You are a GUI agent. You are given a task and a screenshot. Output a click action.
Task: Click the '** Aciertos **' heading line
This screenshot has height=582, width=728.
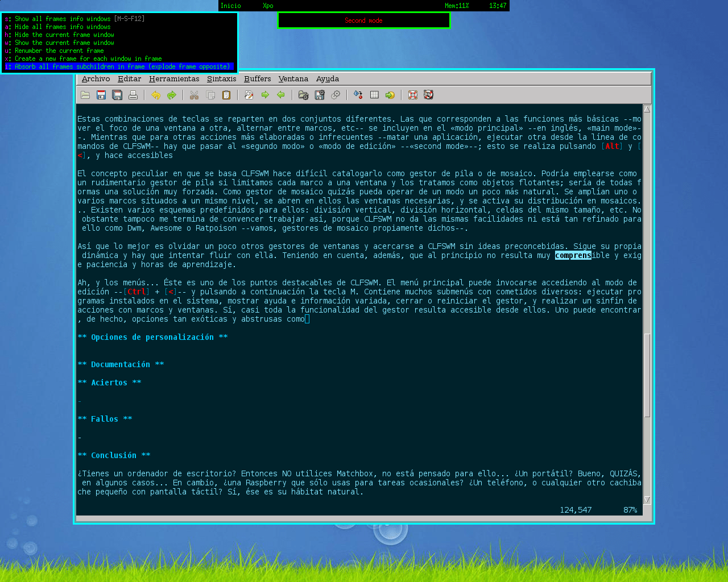(x=109, y=383)
